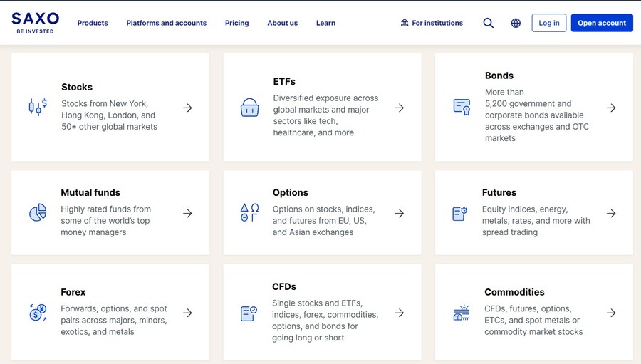The image size is (641, 364).
Task: Click the Bonds certificate icon
Action: tap(462, 107)
